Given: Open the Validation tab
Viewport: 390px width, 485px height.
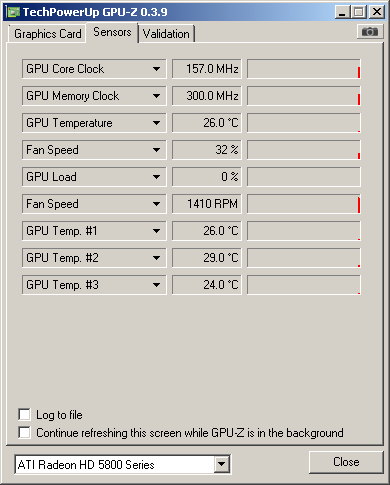Looking at the screenshot, I should point(166,34).
